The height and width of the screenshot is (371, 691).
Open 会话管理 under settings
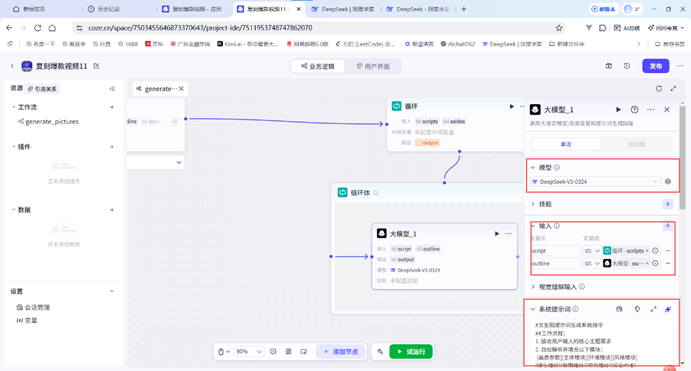click(33, 308)
